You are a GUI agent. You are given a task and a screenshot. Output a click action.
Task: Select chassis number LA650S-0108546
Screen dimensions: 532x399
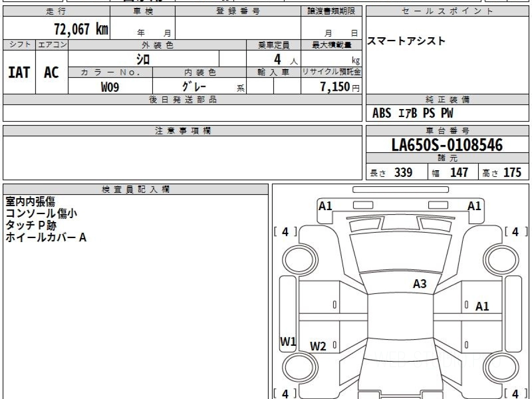[447, 145]
